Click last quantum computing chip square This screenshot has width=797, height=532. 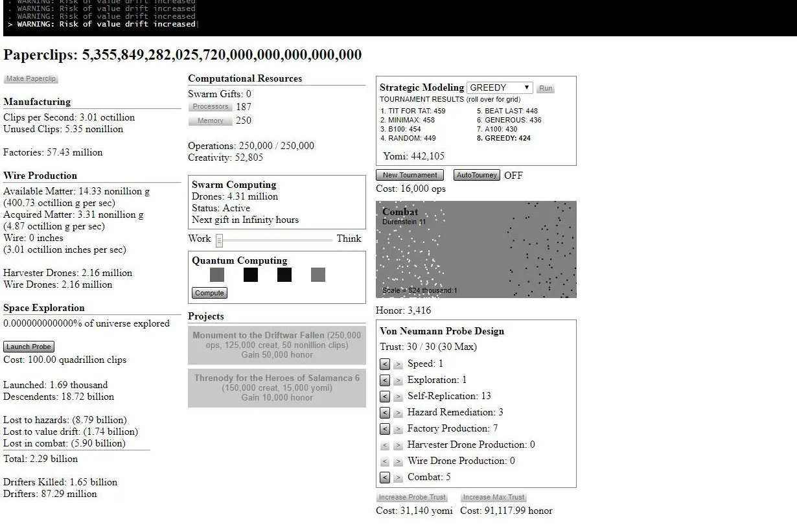[318, 275]
